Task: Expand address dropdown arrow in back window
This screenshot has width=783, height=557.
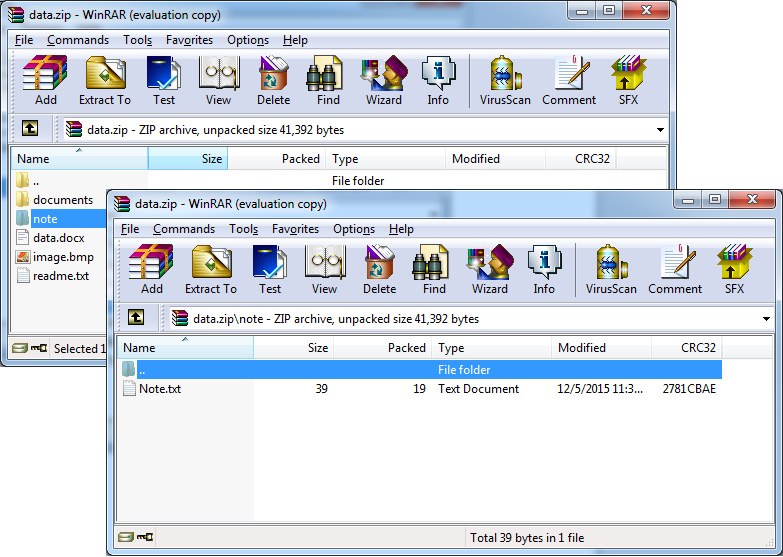Action: tap(660, 130)
